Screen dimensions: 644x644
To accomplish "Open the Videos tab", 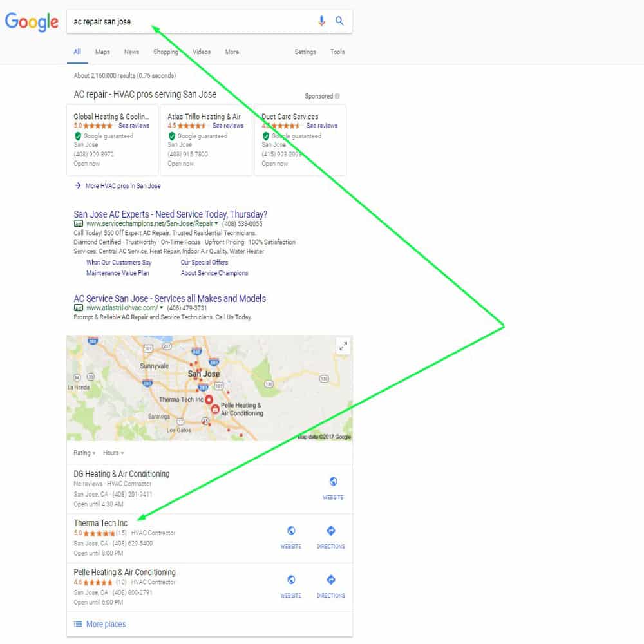I will pos(201,52).
